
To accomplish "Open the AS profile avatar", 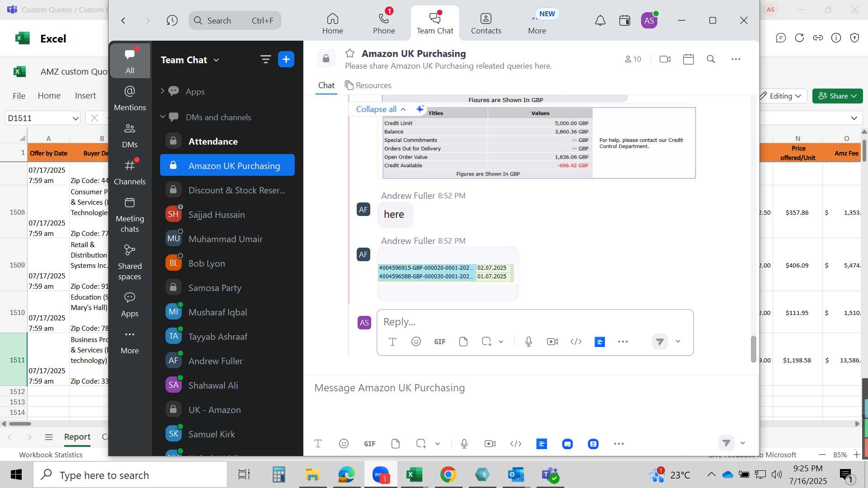I will click(649, 20).
